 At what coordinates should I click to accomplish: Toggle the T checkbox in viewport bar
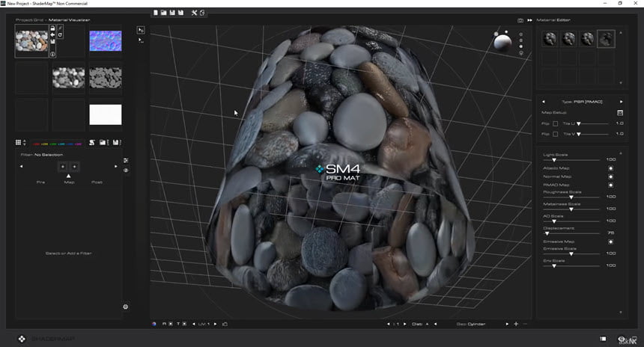click(184, 324)
